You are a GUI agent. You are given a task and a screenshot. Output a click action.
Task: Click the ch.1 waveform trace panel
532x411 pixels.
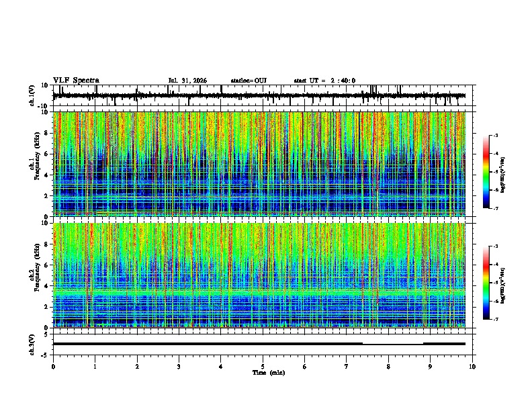tap(264, 95)
